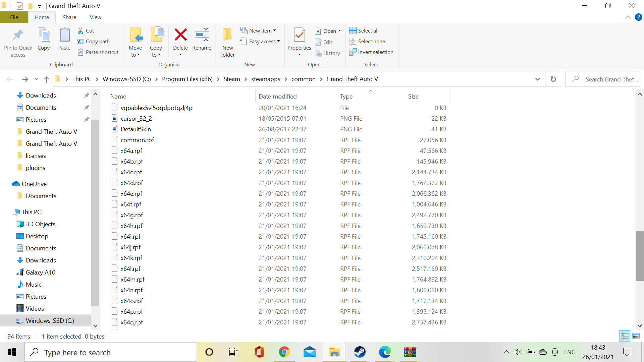Click the New folder icon
This screenshot has width=644, height=362.
[227, 35]
